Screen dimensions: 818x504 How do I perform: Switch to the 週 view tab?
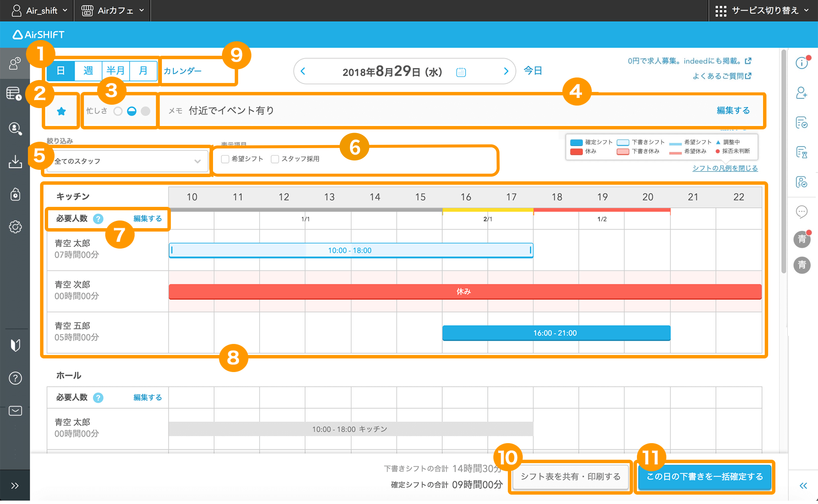click(88, 71)
